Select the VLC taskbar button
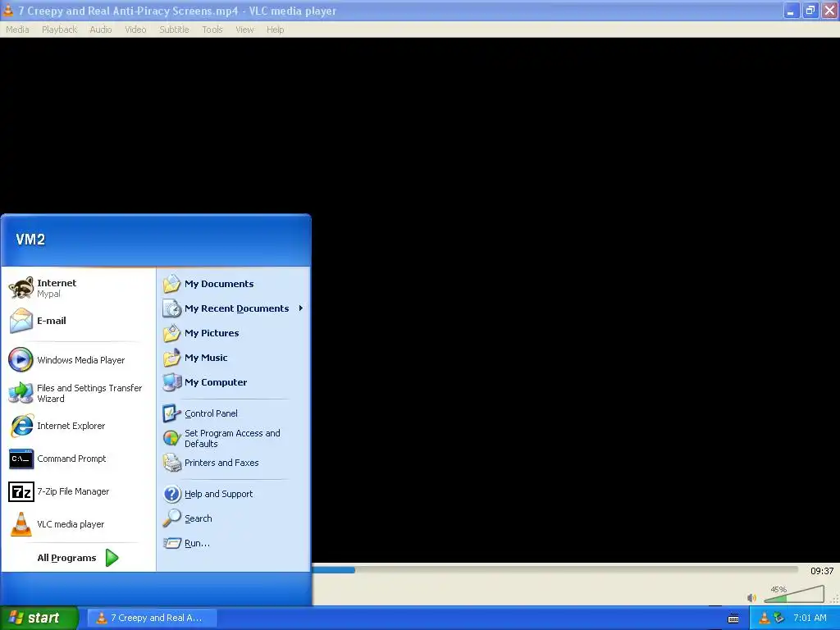Screen dimensions: 840x630 click(x=152, y=618)
